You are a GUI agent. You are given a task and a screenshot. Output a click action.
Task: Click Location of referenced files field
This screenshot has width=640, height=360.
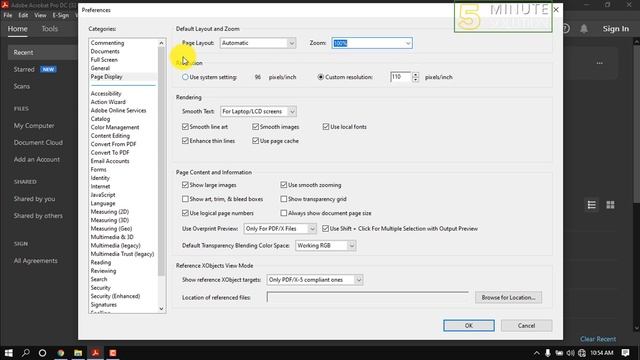(367, 297)
